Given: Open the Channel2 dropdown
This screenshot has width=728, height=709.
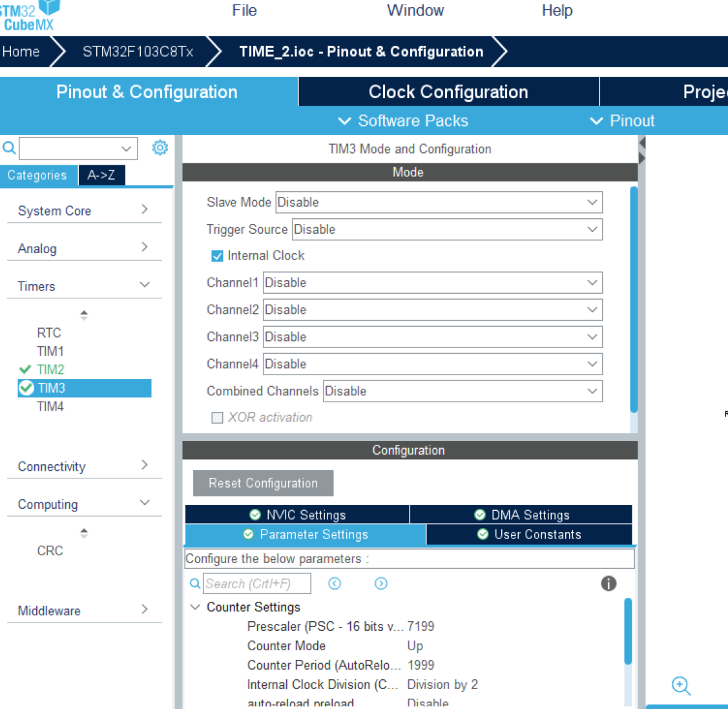Looking at the screenshot, I should 433,309.
